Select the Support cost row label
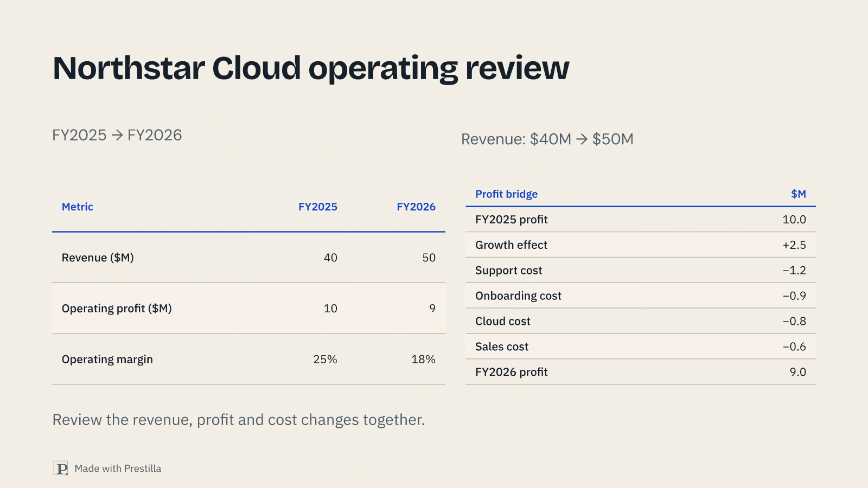 pyautogui.click(x=508, y=271)
